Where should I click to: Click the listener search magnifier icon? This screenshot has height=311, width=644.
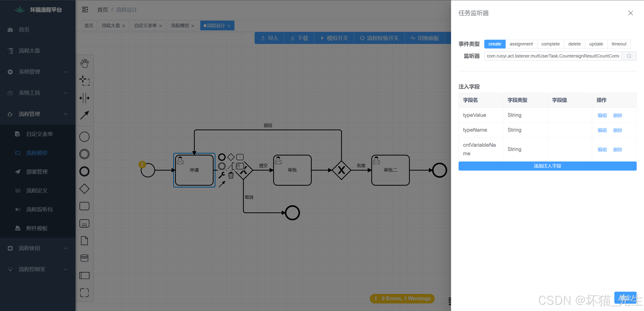(629, 56)
